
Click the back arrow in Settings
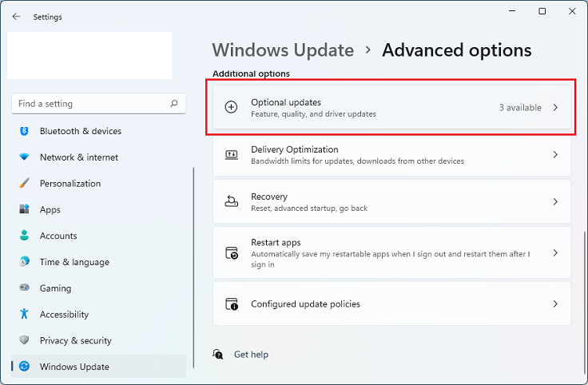(16, 17)
